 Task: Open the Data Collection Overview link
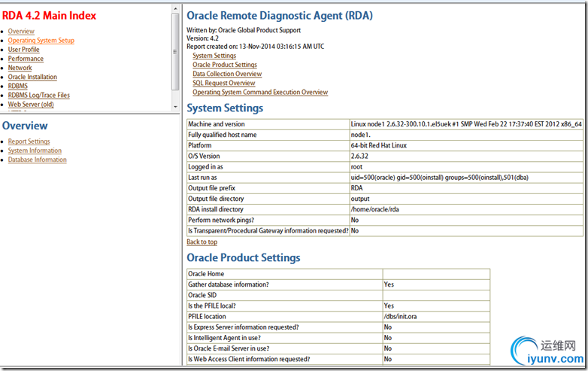pos(227,74)
